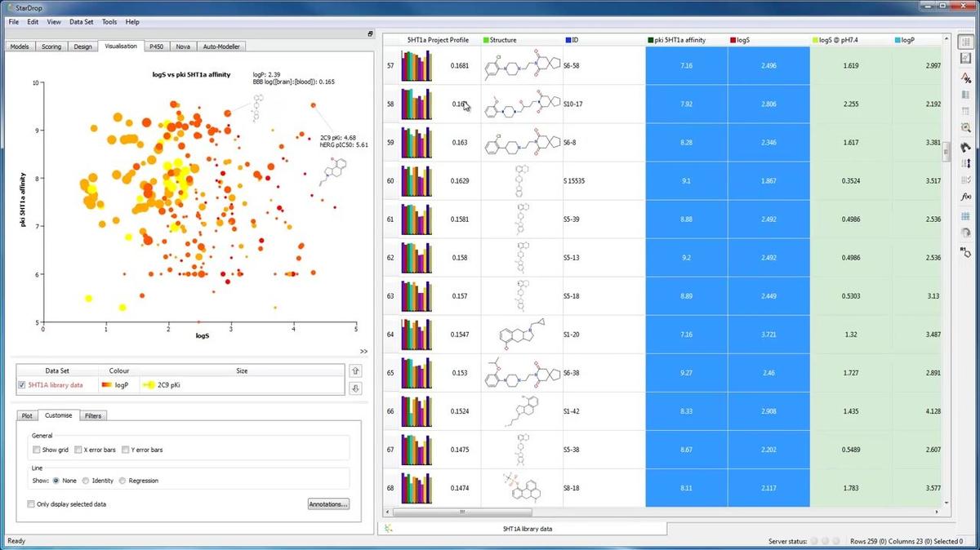Viewport: 980px width, 550px height.
Task: Check Only display selected data
Action: pos(31,504)
